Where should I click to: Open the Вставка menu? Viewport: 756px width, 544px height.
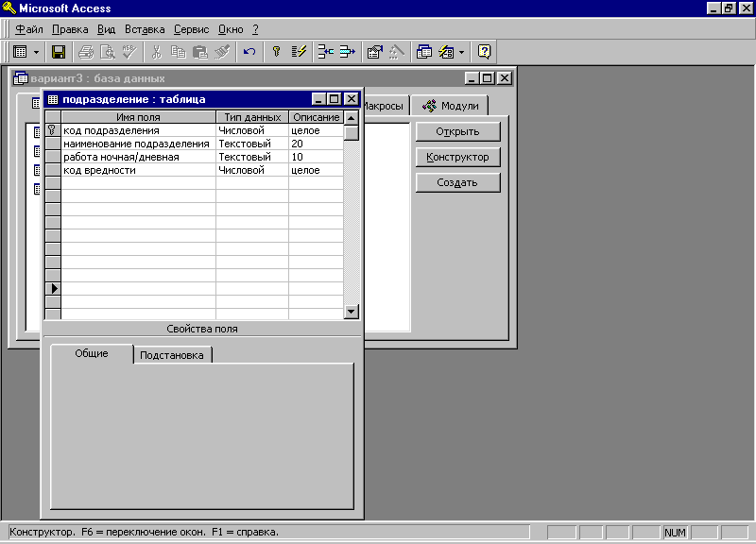point(145,29)
